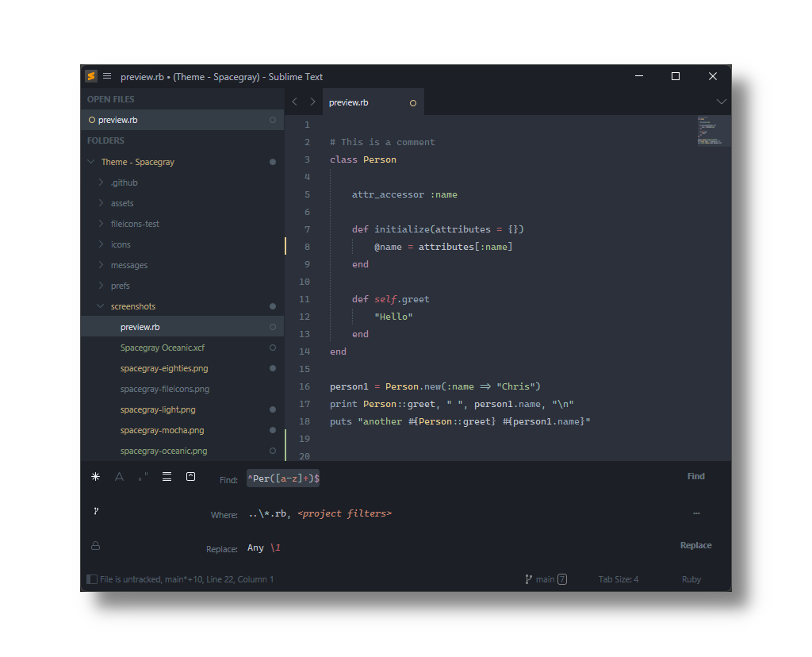812x657 pixels.
Task: Click the gitignore filter icon beside Where
Action: [95, 511]
